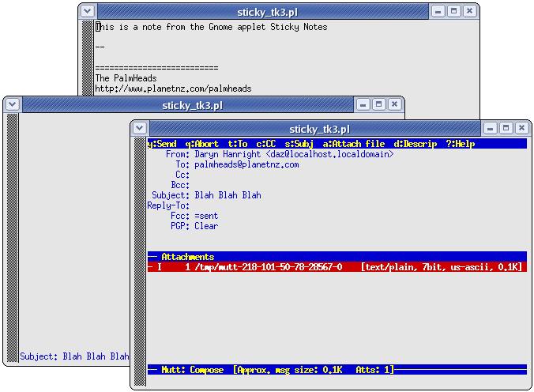Click c:CC in the Mutt help bar

click(x=266, y=144)
